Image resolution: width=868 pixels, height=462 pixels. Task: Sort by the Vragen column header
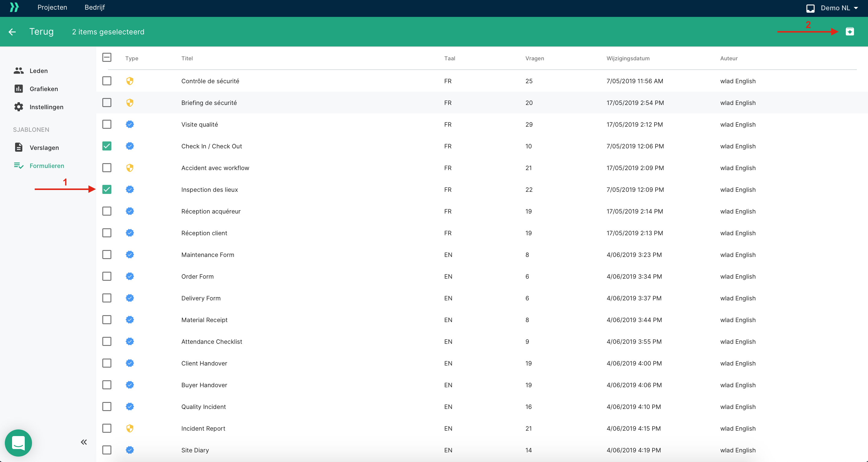tap(535, 58)
